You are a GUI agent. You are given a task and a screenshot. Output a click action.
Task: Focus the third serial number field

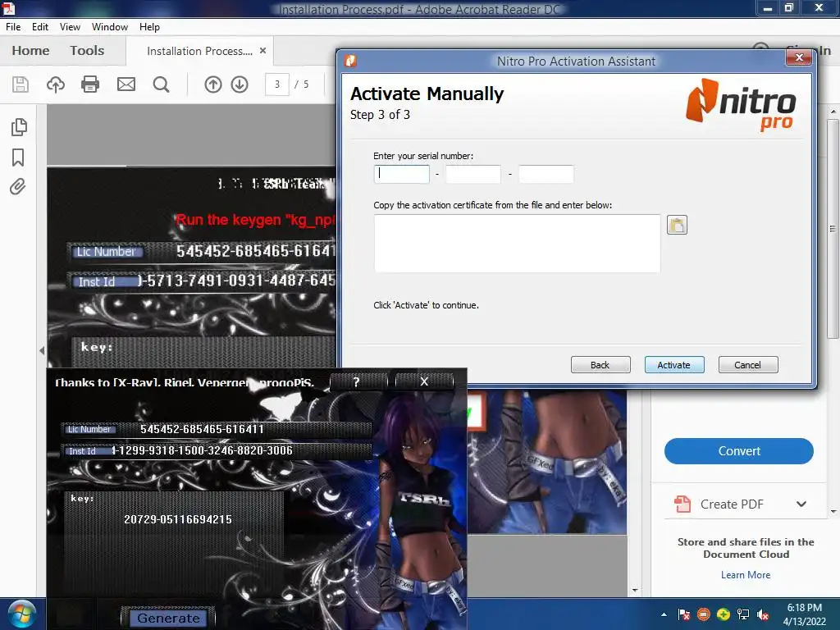coord(546,174)
